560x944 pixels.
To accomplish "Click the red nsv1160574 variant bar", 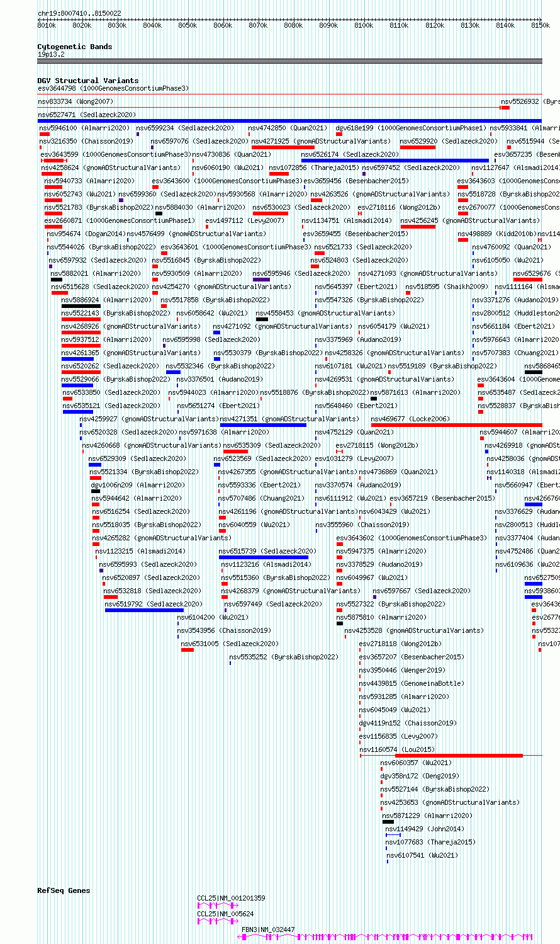I will (x=459, y=756).
